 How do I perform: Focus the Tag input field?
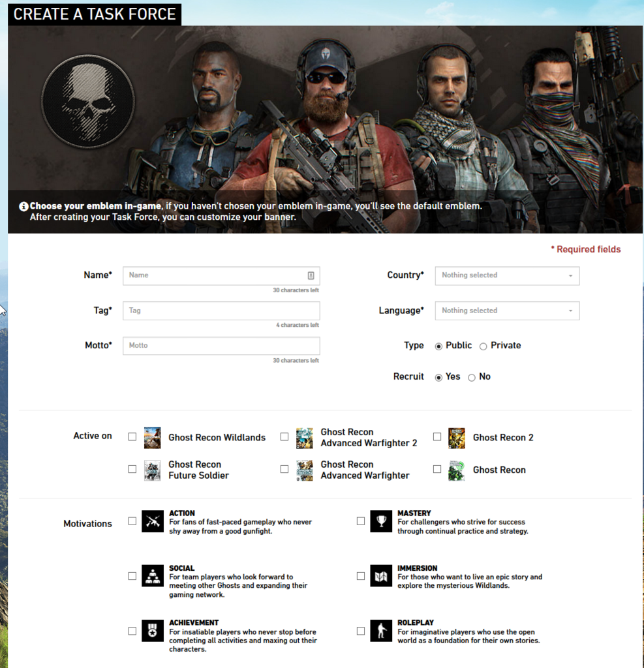pos(221,311)
